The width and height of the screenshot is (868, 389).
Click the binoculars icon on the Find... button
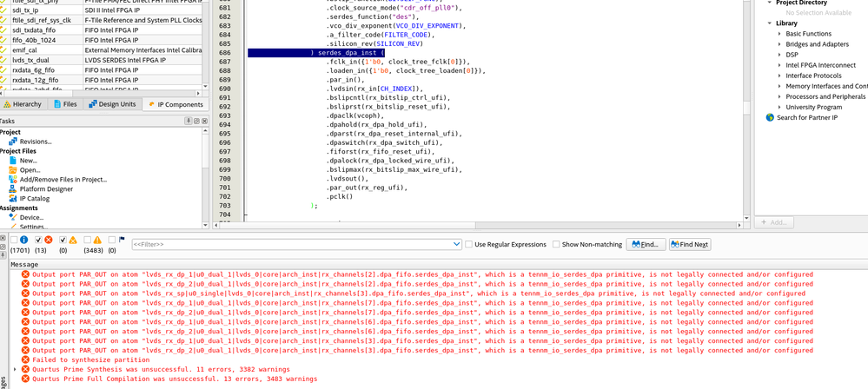click(636, 244)
